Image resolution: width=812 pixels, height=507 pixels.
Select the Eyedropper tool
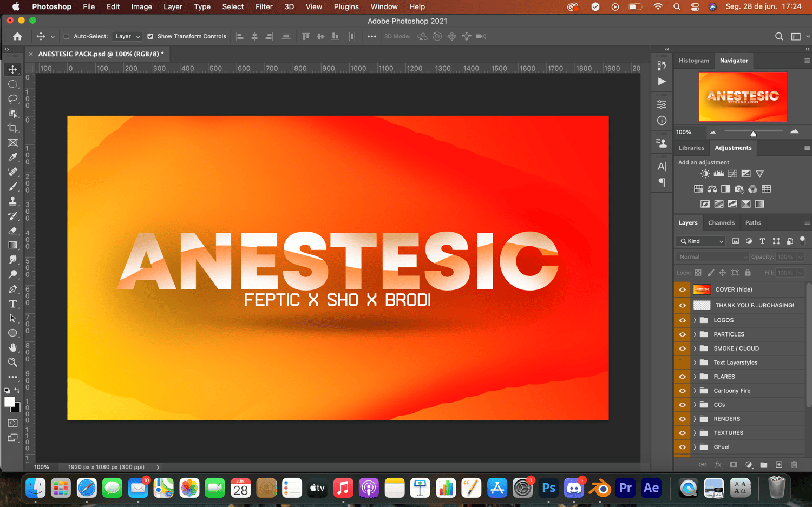tap(13, 157)
